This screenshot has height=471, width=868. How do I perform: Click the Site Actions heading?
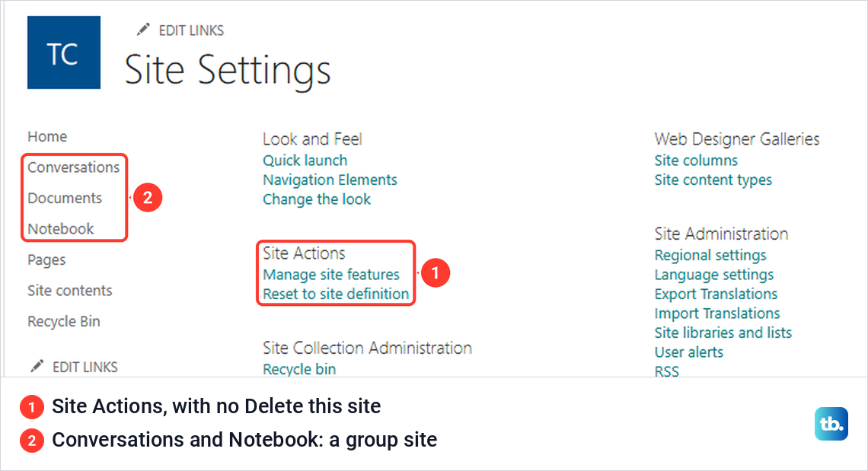click(304, 253)
